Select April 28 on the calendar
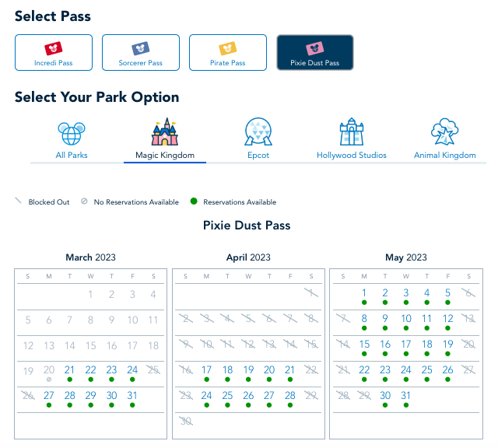The image size is (498, 448). (290, 396)
